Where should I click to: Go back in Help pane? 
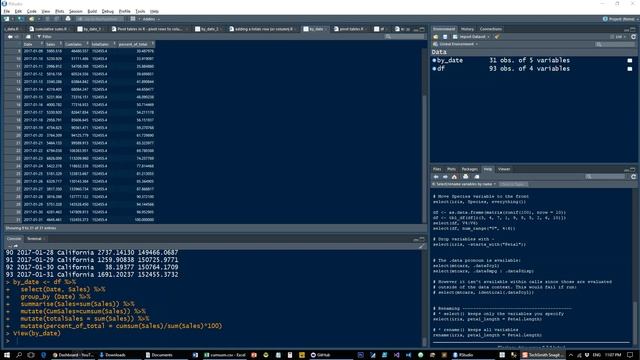pos(436,177)
